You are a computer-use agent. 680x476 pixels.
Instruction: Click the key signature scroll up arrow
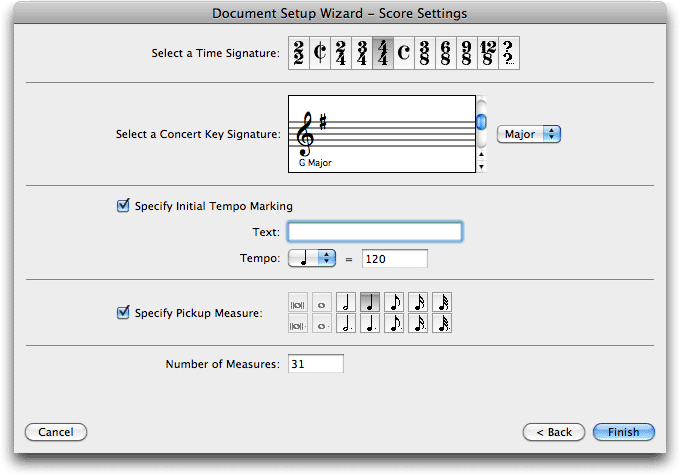point(481,154)
